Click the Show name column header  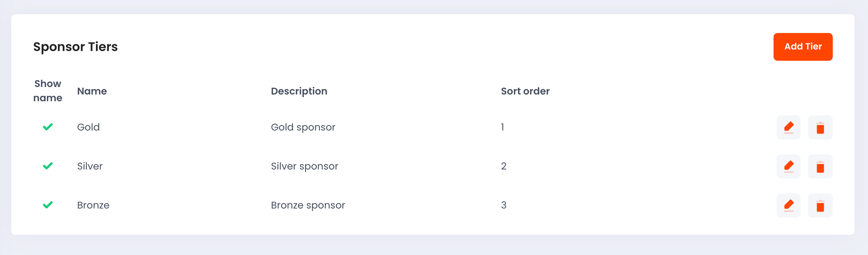coord(48,91)
